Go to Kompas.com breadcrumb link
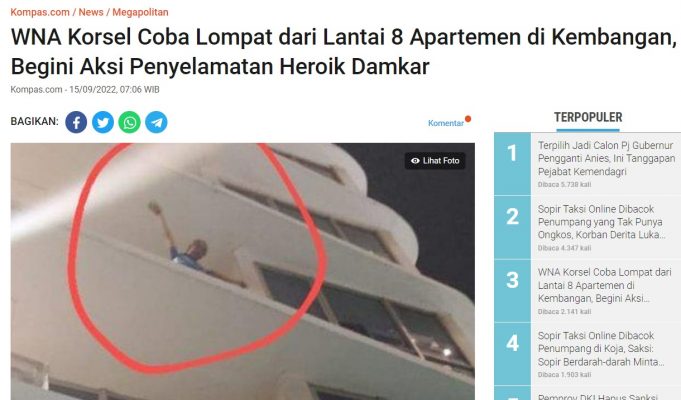This screenshot has height=400, width=681. (x=40, y=12)
